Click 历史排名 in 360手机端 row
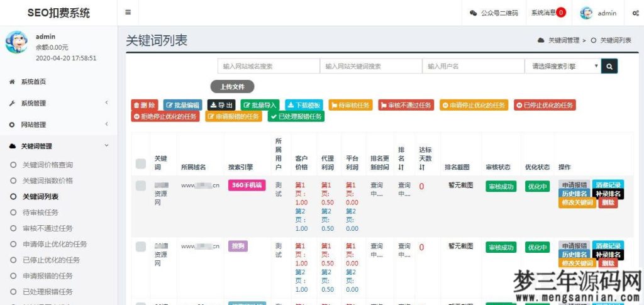The width and height of the screenshot is (644, 305). point(574,193)
